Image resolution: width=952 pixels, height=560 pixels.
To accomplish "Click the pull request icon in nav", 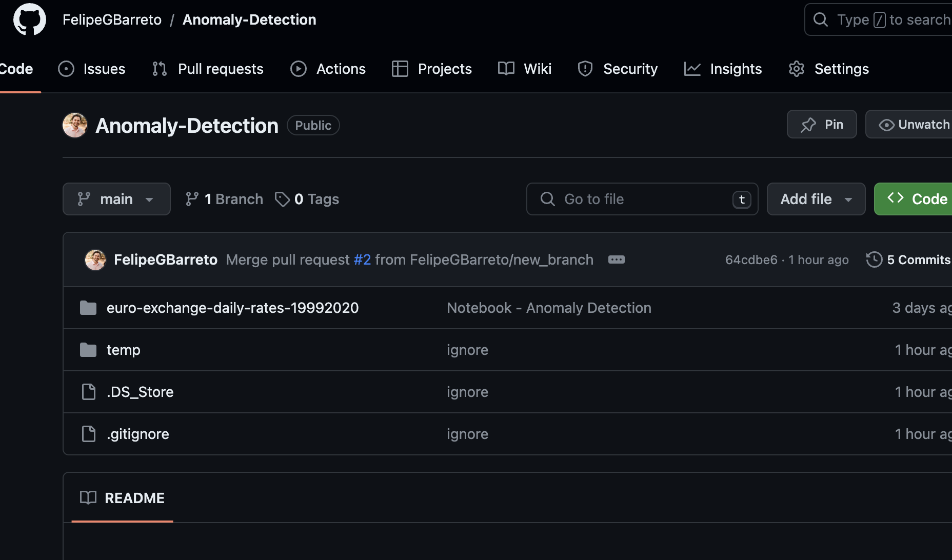I will pyautogui.click(x=160, y=69).
